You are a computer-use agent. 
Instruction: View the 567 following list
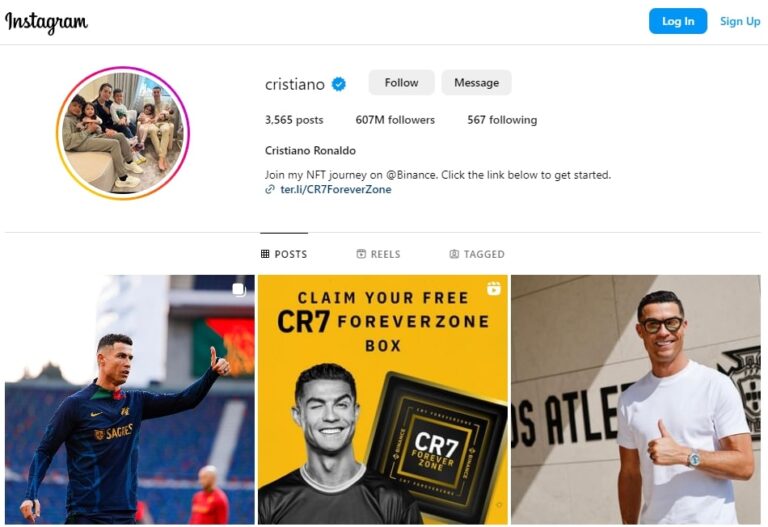502,120
